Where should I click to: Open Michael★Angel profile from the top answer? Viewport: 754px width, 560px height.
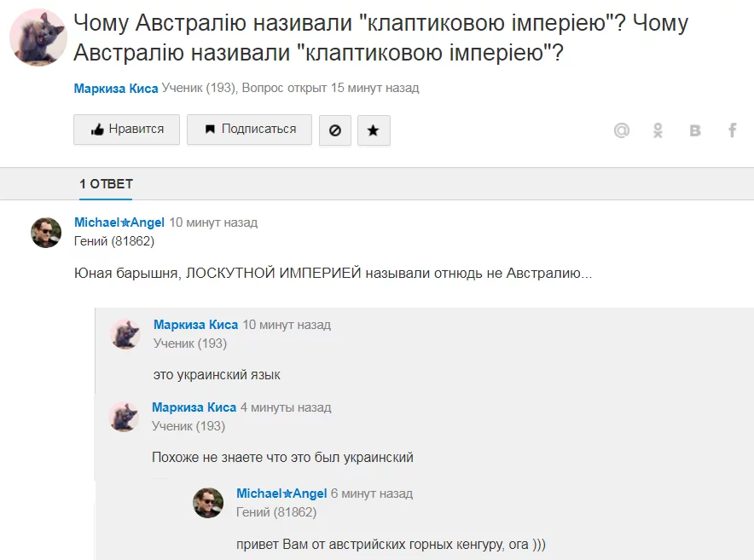119,222
